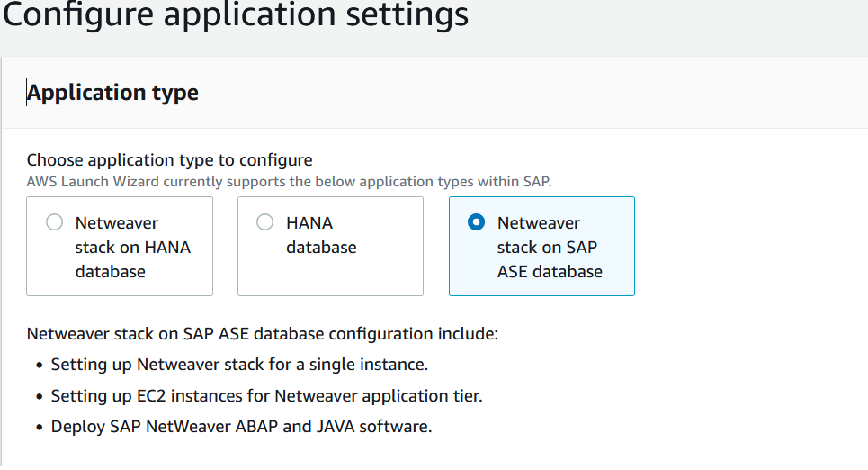The width and height of the screenshot is (868, 470).
Task: Click the bullet dot before 'Setting up EC2 instances'
Action: (40, 396)
